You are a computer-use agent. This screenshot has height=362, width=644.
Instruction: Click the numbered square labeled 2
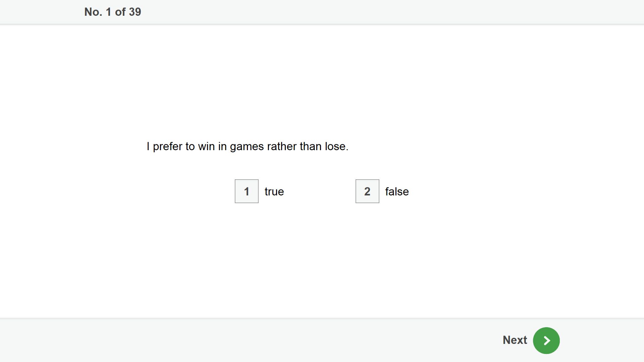367,191
